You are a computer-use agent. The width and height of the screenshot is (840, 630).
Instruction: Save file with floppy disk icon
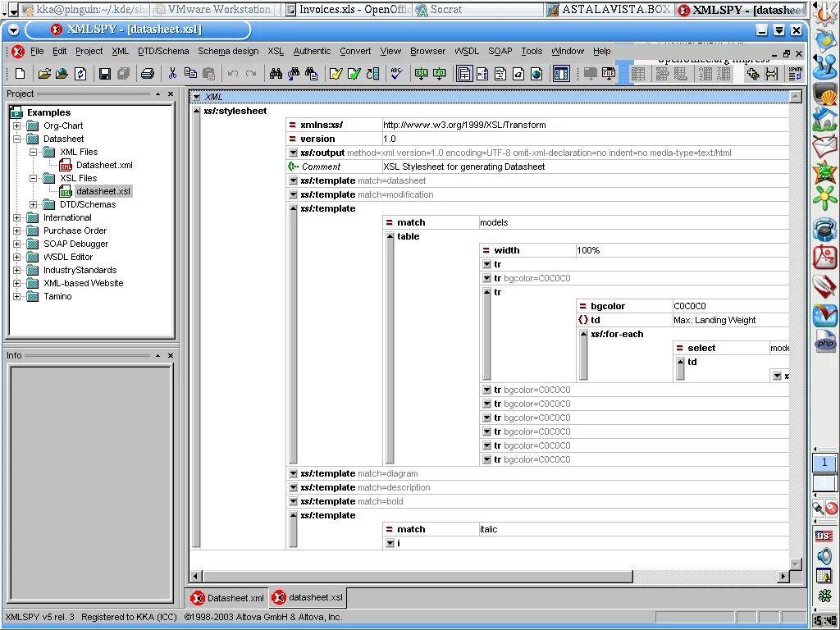(x=105, y=74)
